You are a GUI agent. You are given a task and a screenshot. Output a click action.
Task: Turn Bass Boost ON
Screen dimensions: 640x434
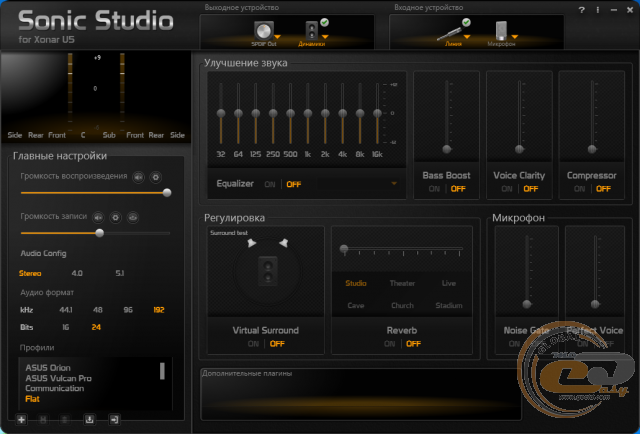pos(434,189)
